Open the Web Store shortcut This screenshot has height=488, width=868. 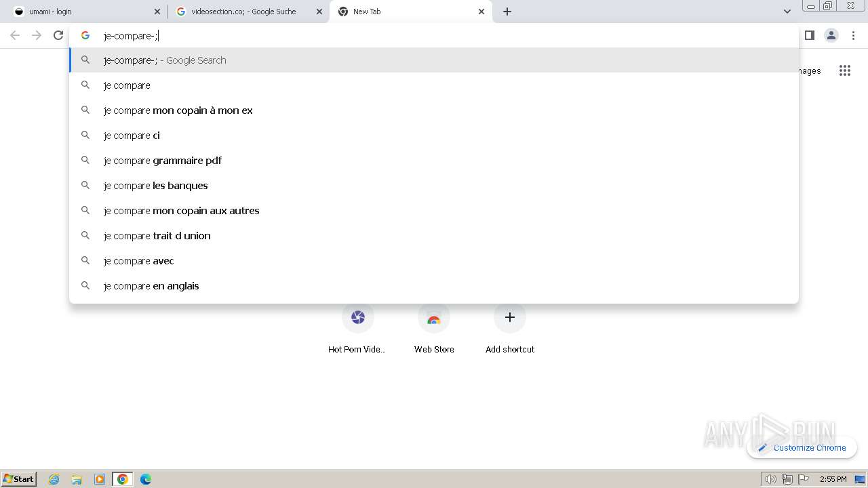[x=434, y=329]
